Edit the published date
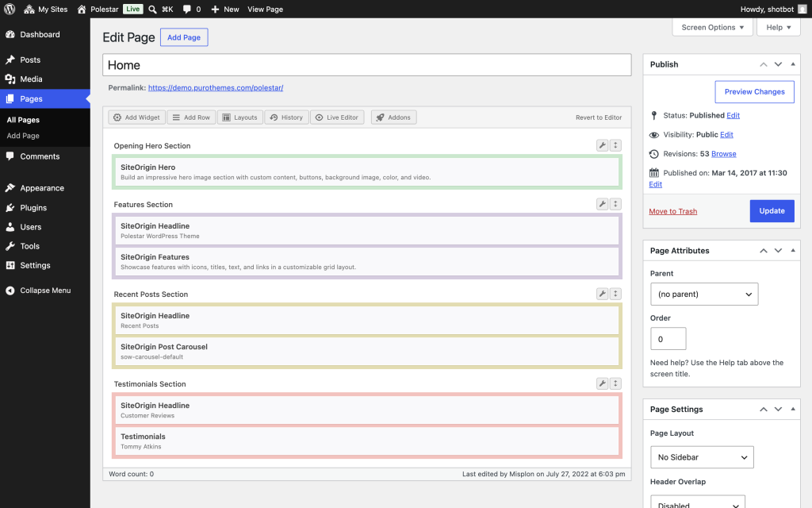Screen dimensions: 812x508 click(x=655, y=184)
